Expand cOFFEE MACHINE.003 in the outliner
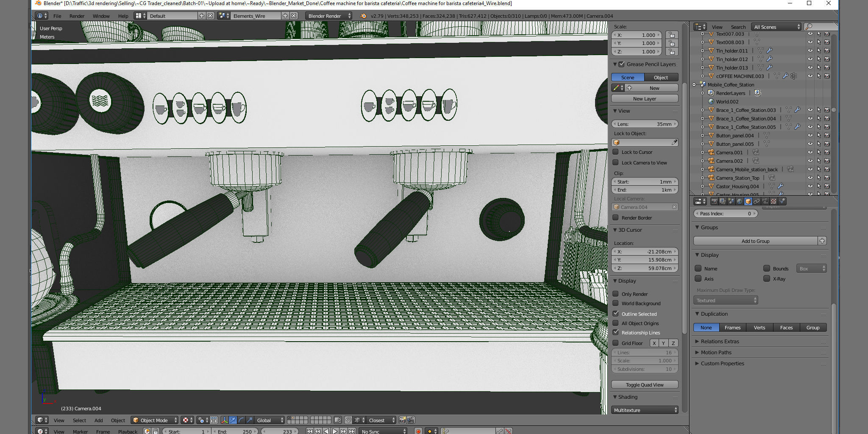 (x=703, y=76)
